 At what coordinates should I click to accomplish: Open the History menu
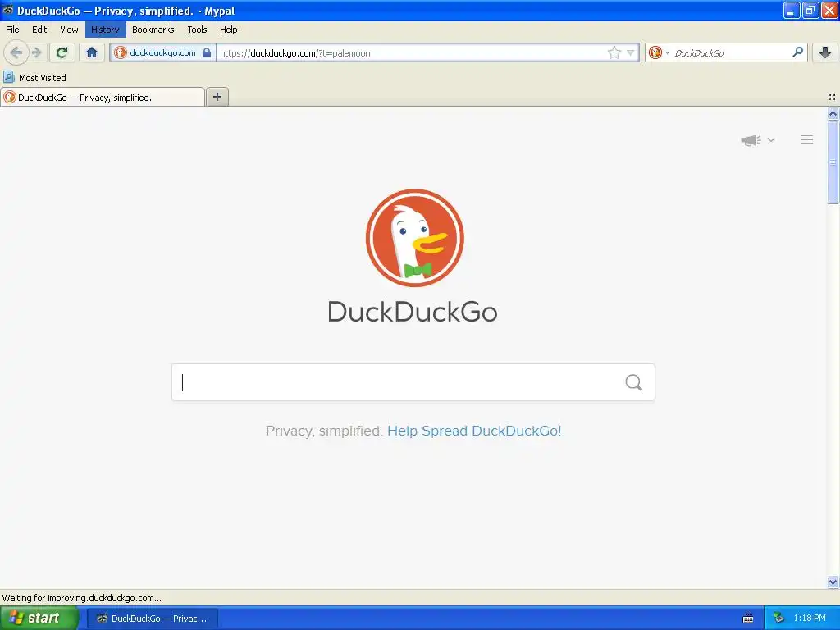tap(105, 30)
